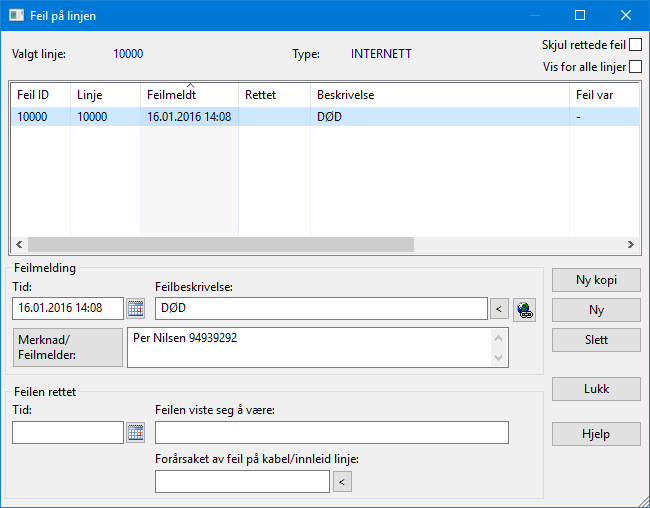The image size is (650, 508).
Task: Open Hjelp button
Action: pos(596,434)
